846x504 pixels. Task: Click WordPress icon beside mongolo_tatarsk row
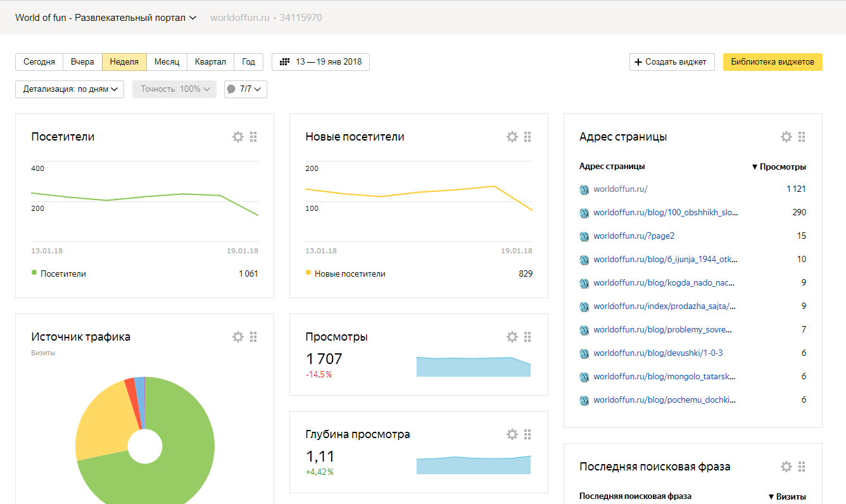click(584, 377)
